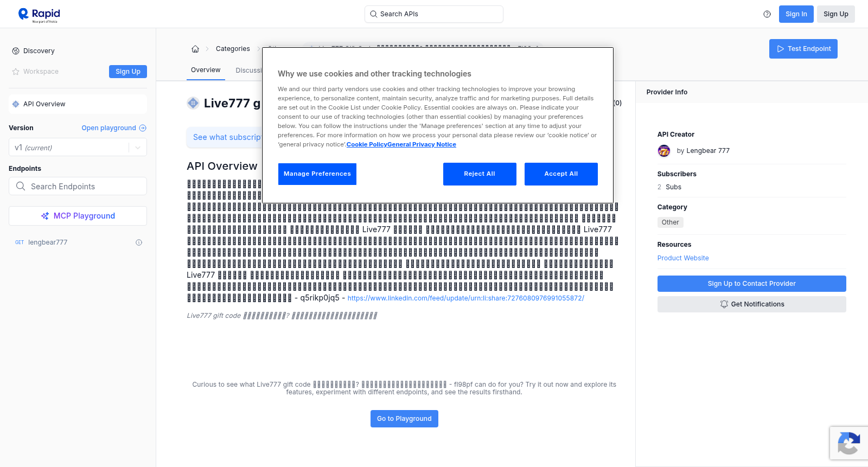Screen dimensions: 868x467
Task: Click the magnifier in Search Endpoints
Action: pos(21,186)
